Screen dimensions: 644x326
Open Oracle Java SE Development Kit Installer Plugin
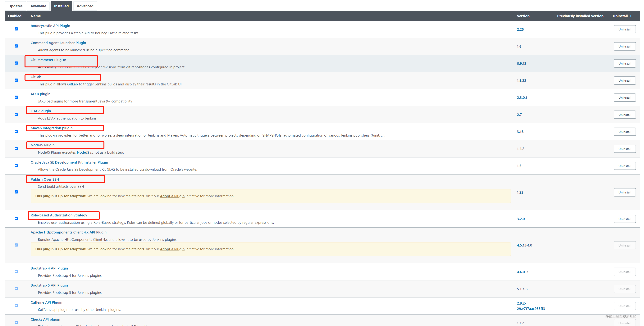point(69,162)
